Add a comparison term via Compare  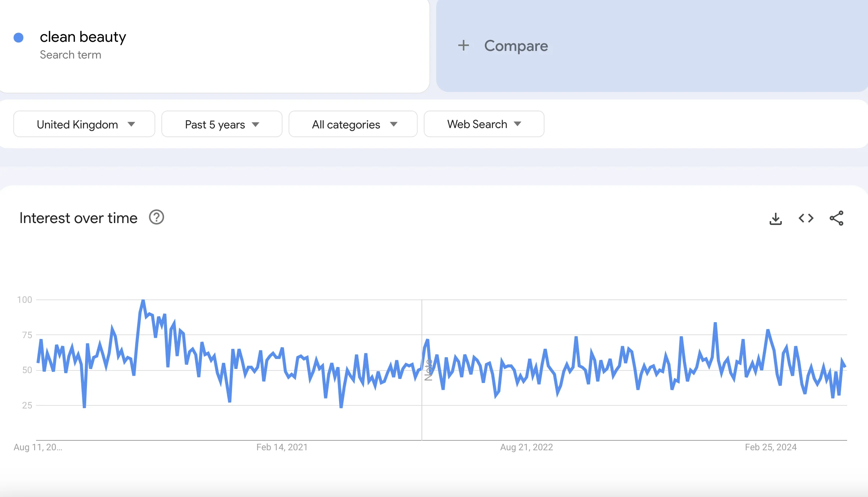point(652,46)
